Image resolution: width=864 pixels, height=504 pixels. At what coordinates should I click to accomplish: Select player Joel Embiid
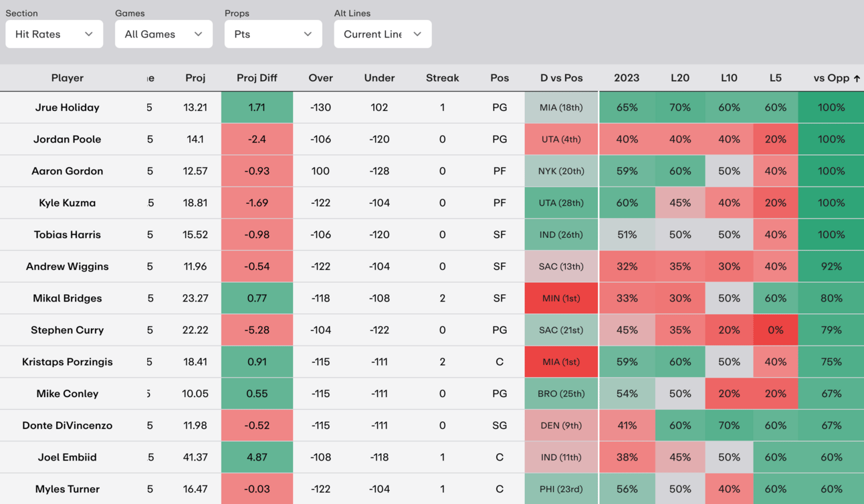tap(68, 457)
